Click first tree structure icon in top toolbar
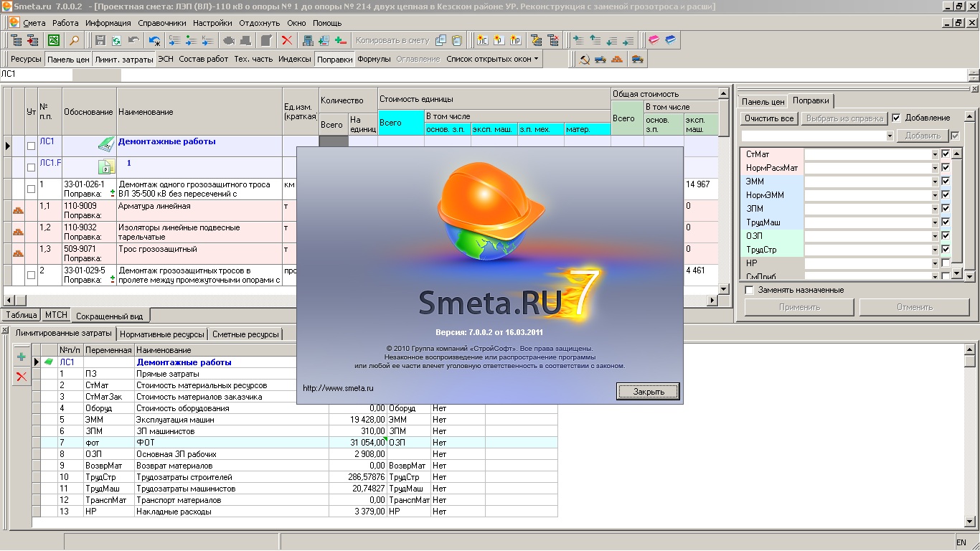 point(17,40)
